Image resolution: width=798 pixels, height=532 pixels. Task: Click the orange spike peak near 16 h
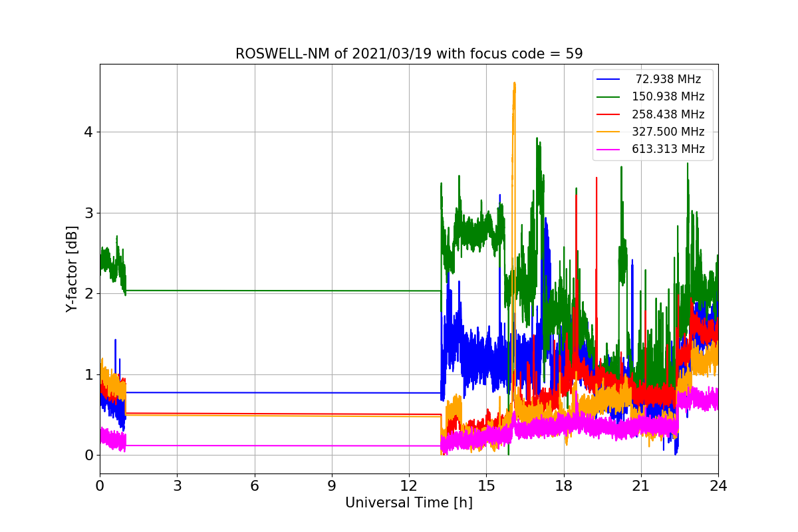tap(514, 84)
